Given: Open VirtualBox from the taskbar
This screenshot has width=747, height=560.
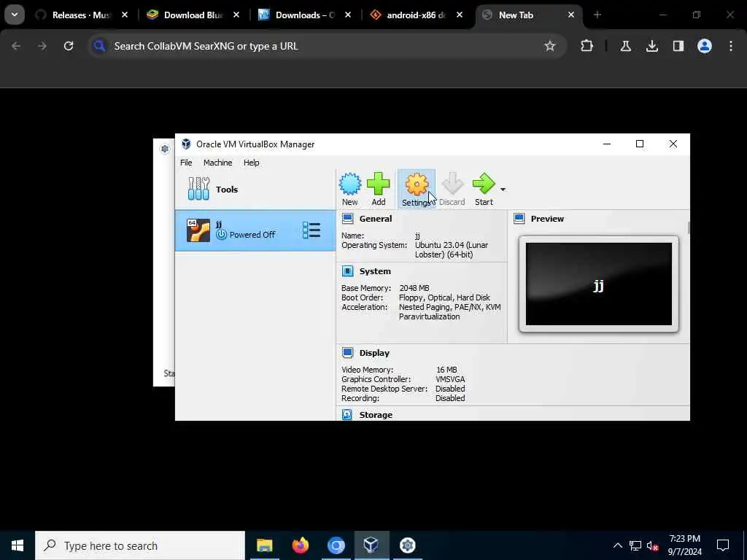Looking at the screenshot, I should [x=371, y=545].
